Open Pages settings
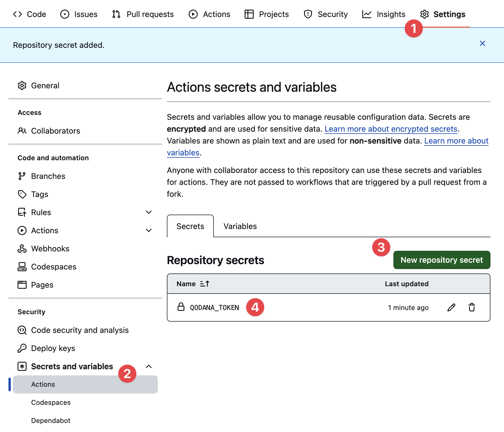The height and width of the screenshot is (432, 504). (85, 285)
